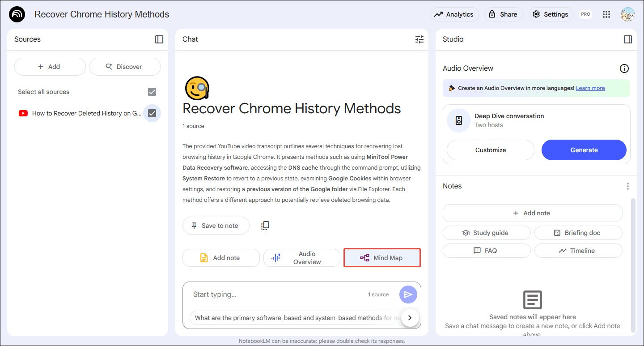Open the Mind Map
Viewport: 644px width, 346px height.
point(382,258)
